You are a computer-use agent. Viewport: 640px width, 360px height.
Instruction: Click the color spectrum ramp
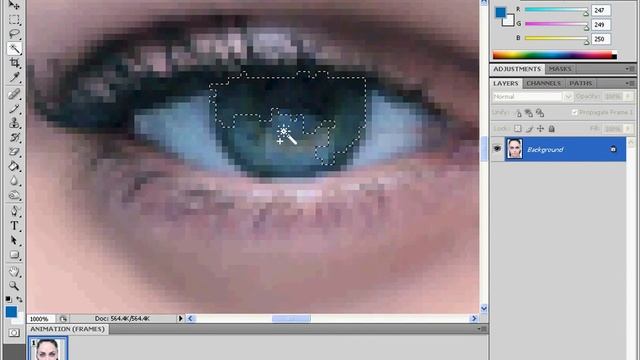pos(555,55)
